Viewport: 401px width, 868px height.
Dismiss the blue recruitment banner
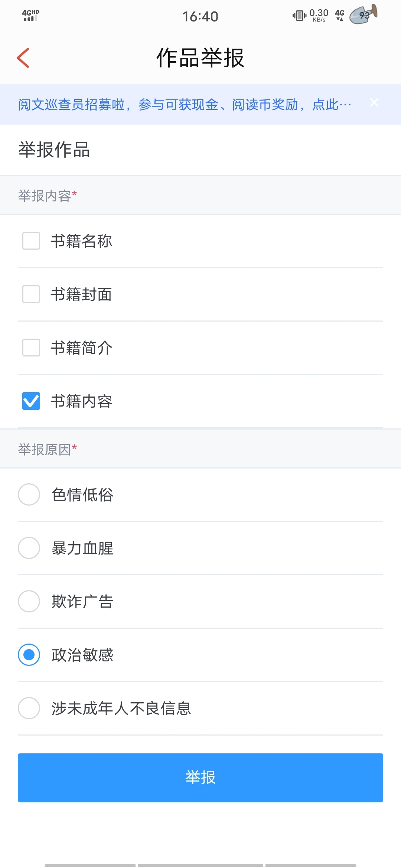click(374, 103)
